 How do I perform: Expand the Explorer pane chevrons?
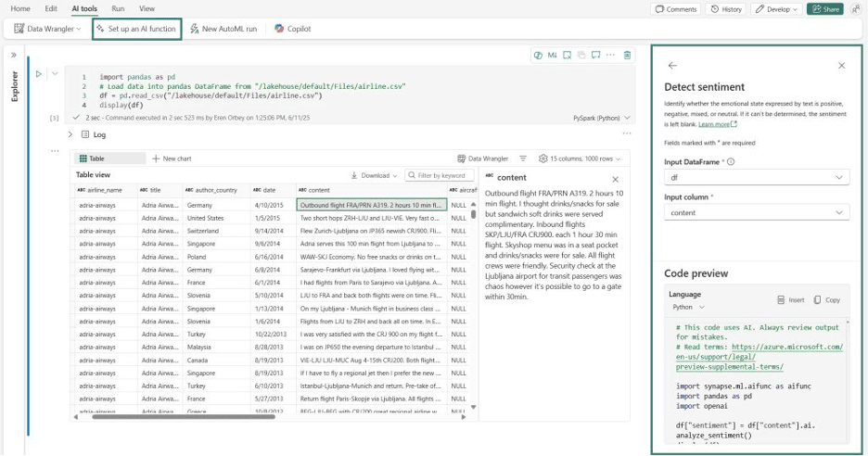pyautogui.click(x=14, y=55)
